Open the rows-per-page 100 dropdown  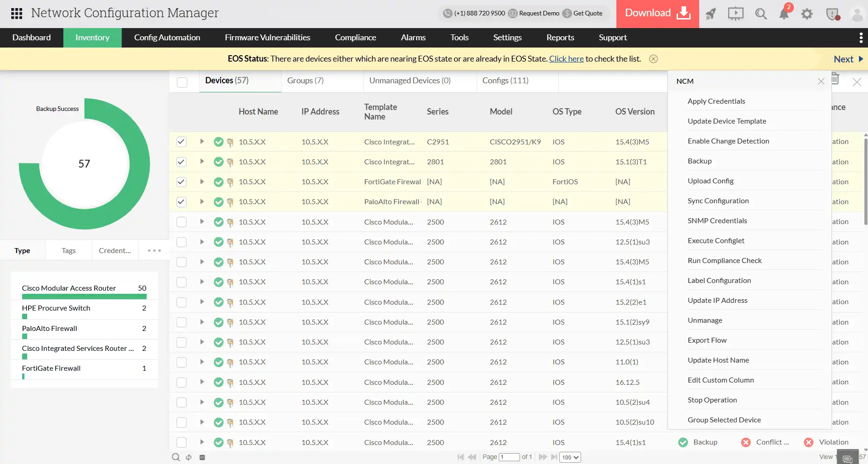coord(570,457)
